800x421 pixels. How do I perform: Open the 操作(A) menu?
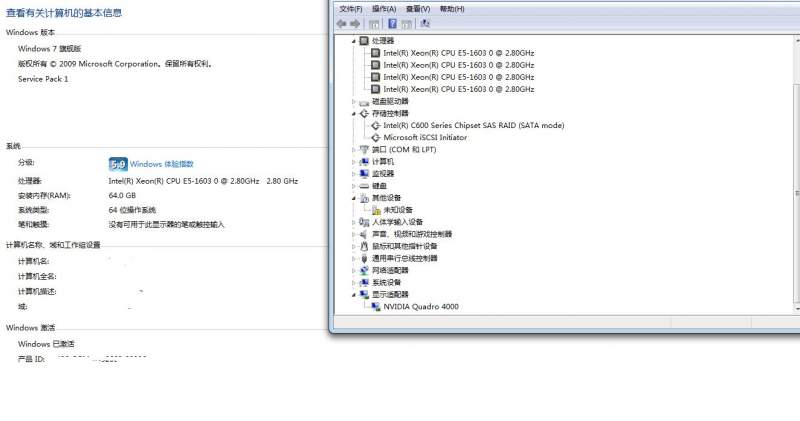[x=384, y=9]
